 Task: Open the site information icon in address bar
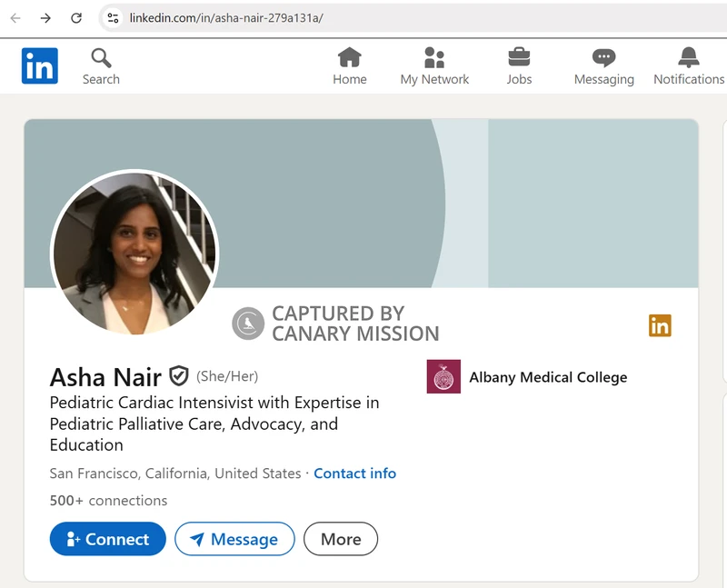(113, 18)
